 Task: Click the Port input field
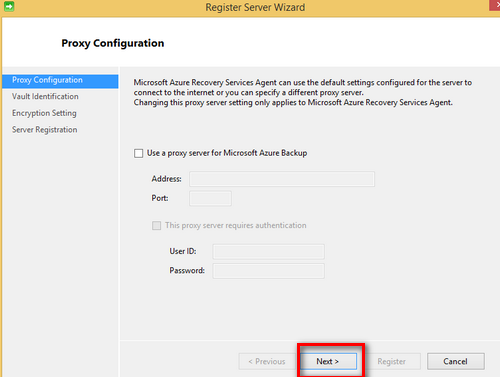click(210, 198)
